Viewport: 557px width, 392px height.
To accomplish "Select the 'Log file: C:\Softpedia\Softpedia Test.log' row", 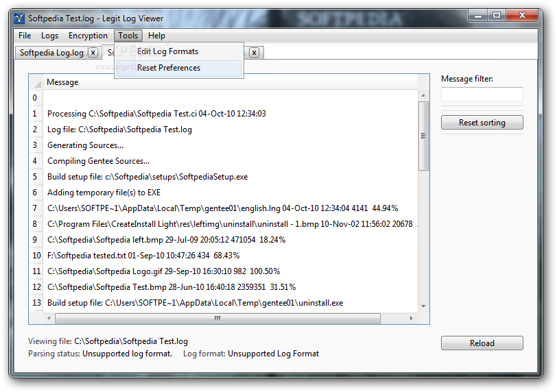I will coord(230,130).
